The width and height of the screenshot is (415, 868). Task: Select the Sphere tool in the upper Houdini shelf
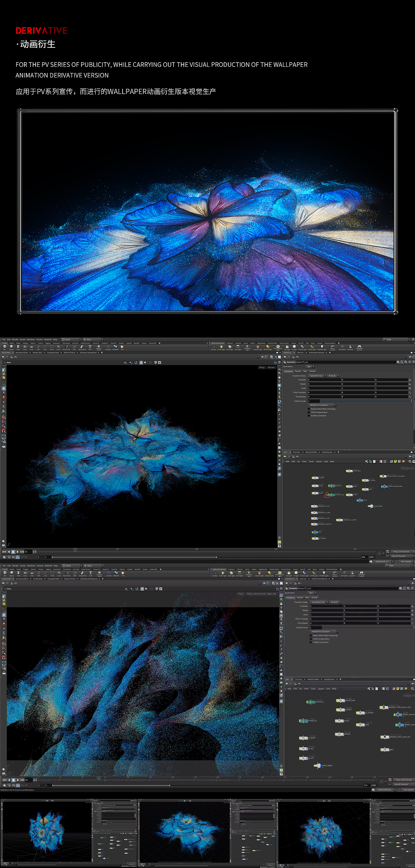[x=11, y=347]
